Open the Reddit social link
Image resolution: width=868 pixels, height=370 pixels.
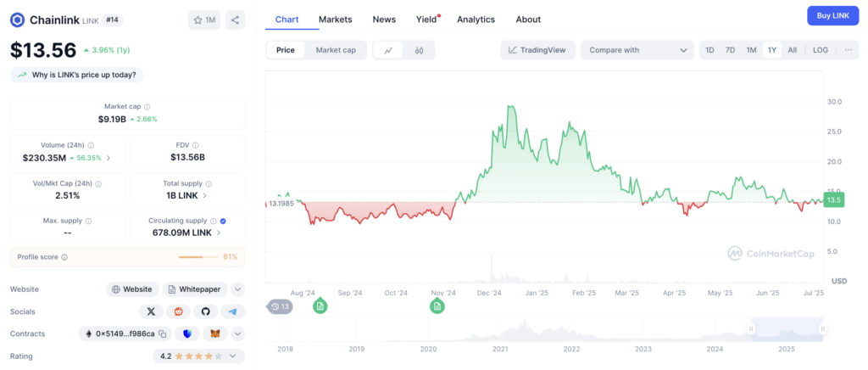[x=178, y=311]
